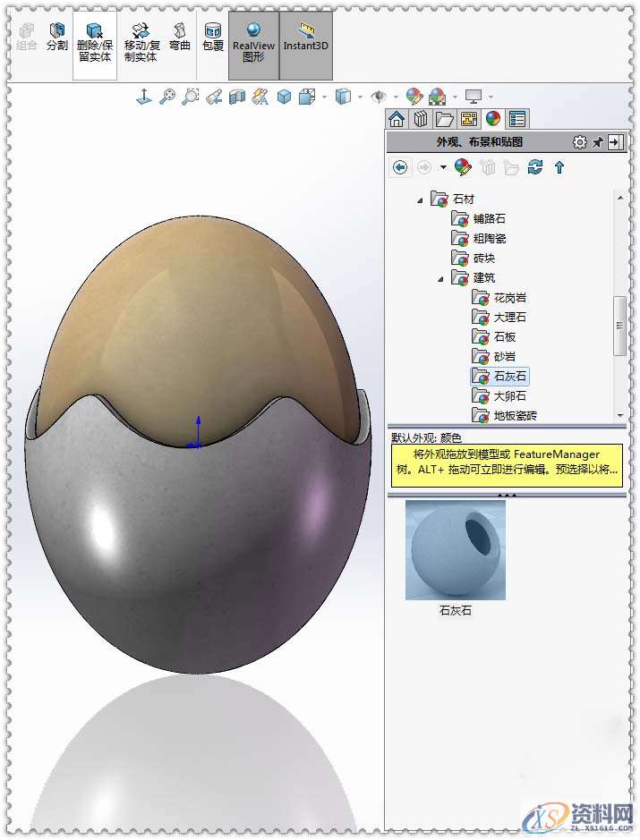Screen dimensions: 640x840
Task: Switch to Design Library tab
Action: coord(421,119)
